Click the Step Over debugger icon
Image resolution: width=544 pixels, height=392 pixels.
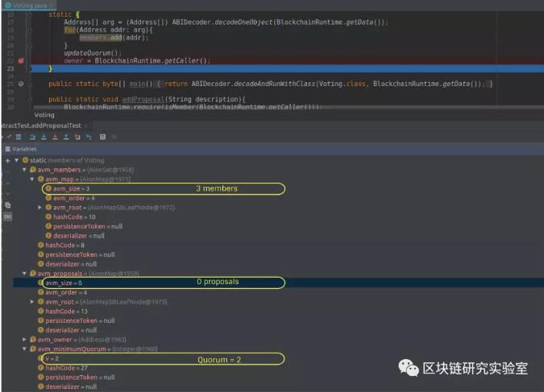(x=32, y=137)
